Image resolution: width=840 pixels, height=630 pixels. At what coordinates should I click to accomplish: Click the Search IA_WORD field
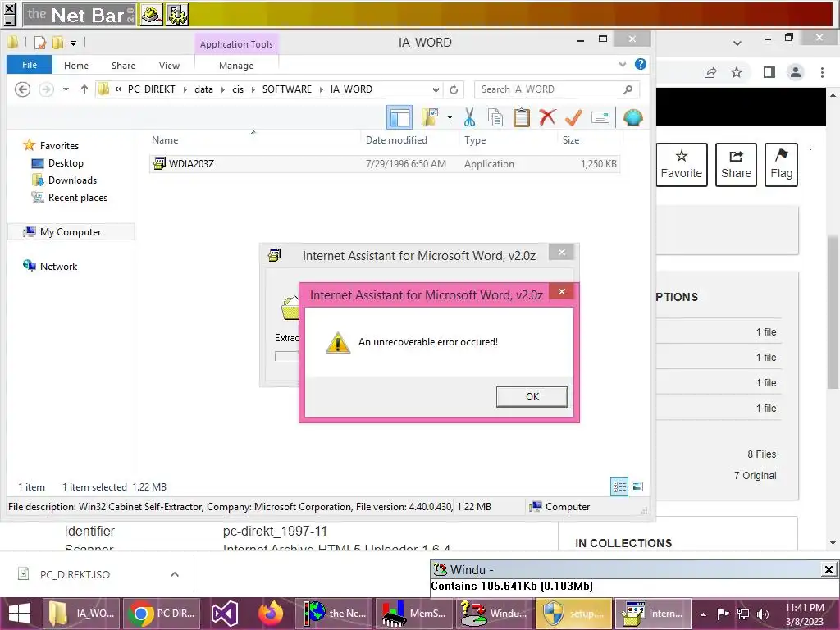click(x=557, y=89)
